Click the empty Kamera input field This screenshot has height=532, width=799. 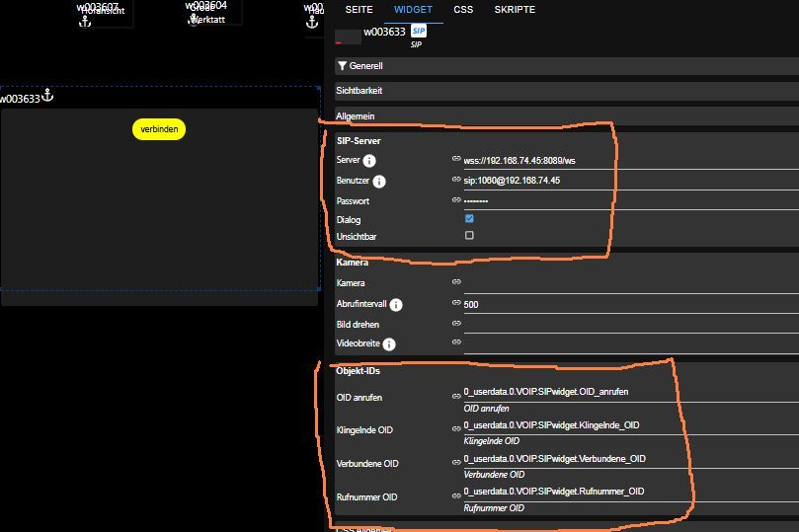[x=631, y=284]
